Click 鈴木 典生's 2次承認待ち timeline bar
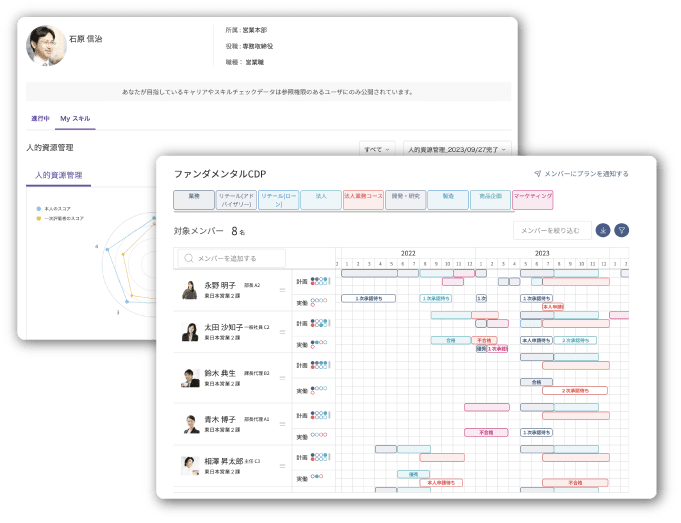This screenshot has width=681, height=523. [x=575, y=391]
